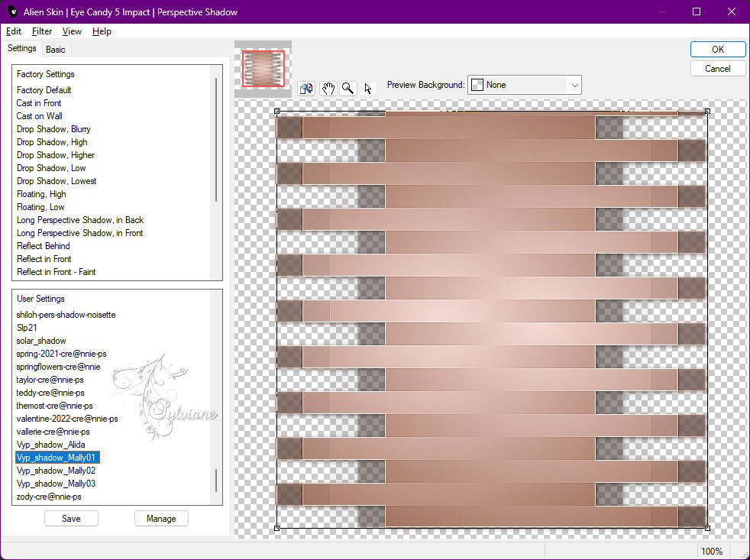Select spring-2021-cre@nnie-ps user setting
This screenshot has width=750, height=560.
point(61,354)
